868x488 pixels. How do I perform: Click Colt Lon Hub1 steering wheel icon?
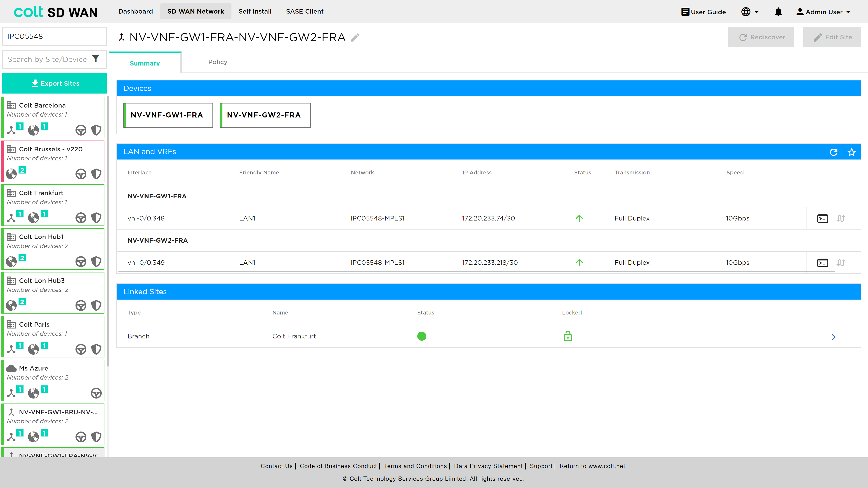point(81,261)
